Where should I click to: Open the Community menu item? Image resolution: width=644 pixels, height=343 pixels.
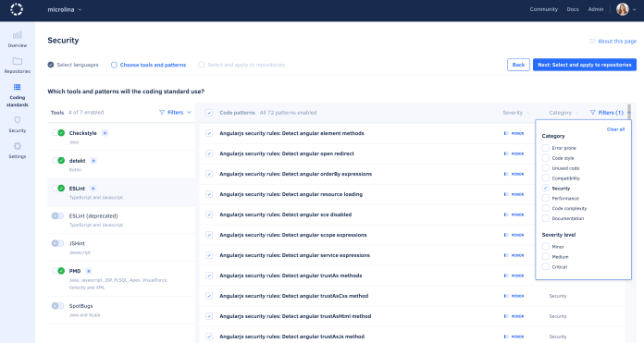[543, 9]
